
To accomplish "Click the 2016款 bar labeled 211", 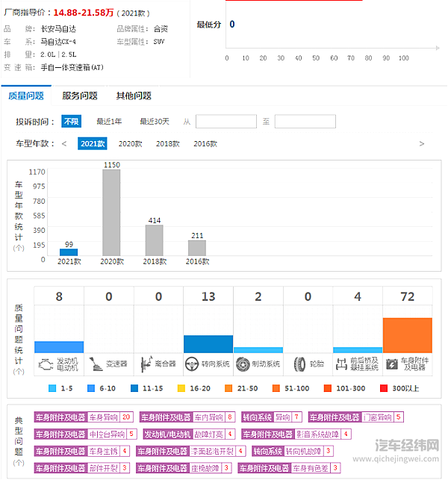I will (197, 248).
